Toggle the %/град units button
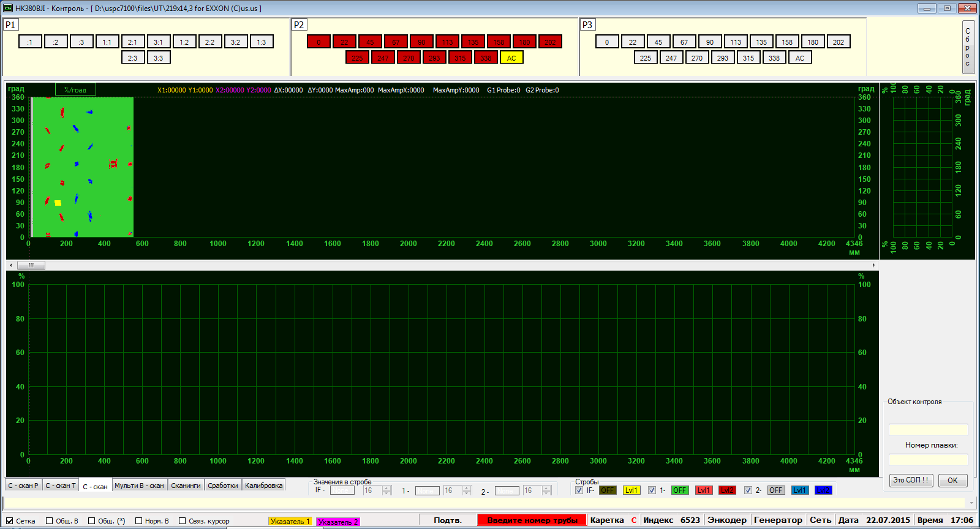This screenshot has width=980, height=529. 75,89
